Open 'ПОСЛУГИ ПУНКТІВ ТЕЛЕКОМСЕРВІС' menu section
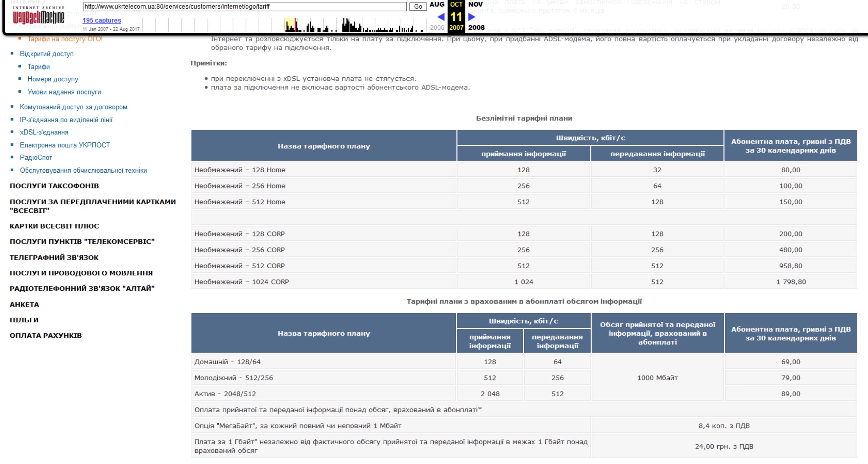The image size is (868, 464). click(82, 242)
